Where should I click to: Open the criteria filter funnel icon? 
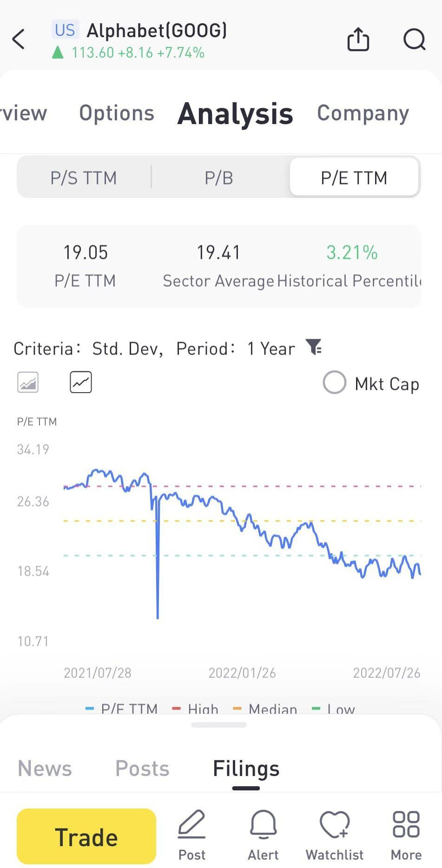coord(314,347)
